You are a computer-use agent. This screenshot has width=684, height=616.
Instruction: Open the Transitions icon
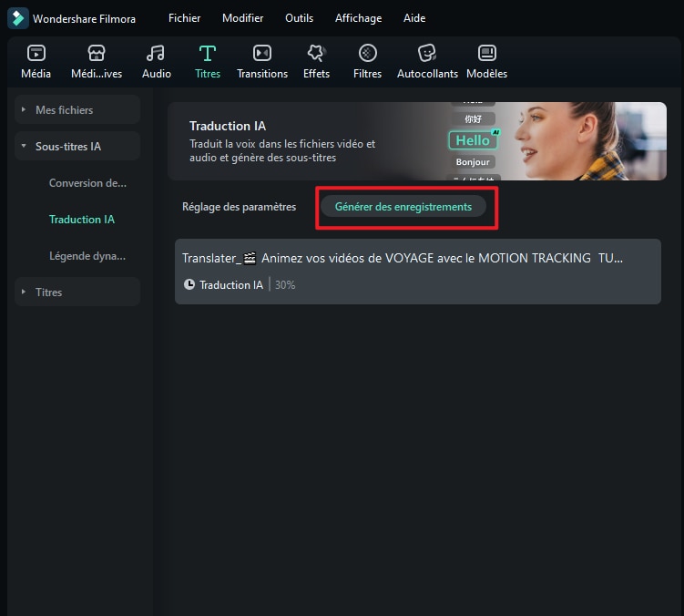262,53
